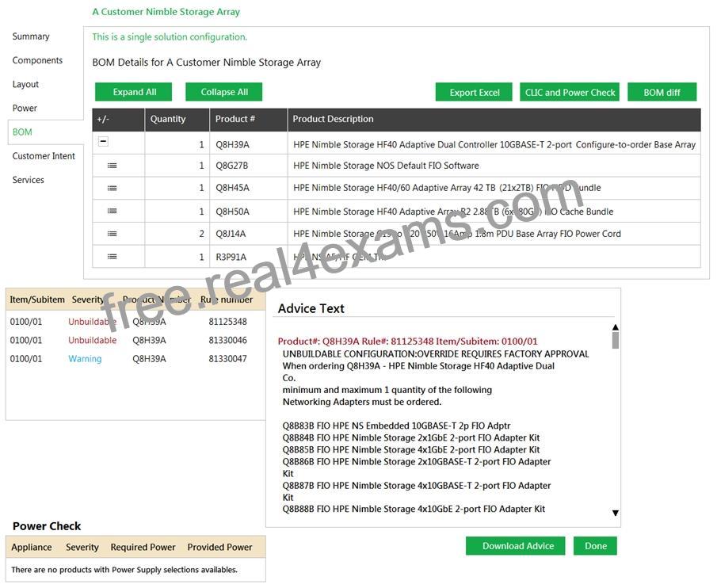Viewport: 717px width, 588px height.
Task: Click the Expand All button
Action: [134, 92]
